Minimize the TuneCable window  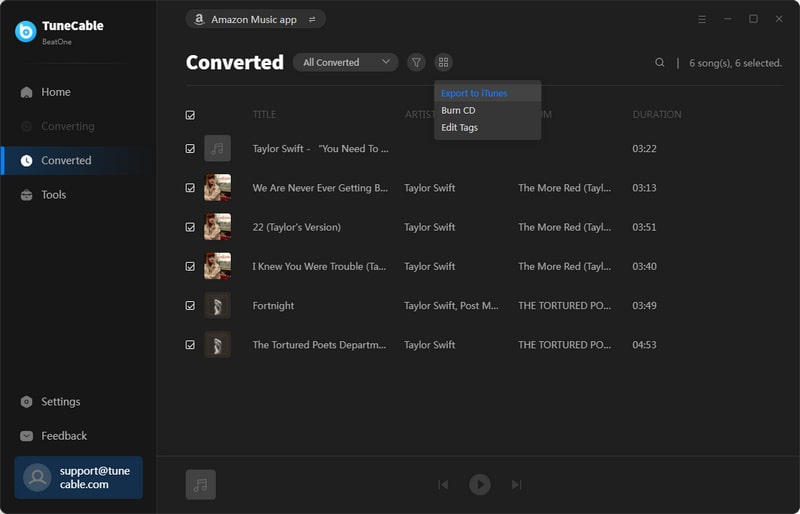point(728,19)
